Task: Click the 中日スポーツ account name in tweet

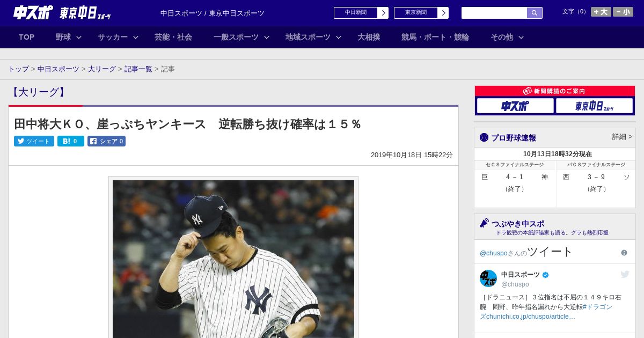Action: click(x=521, y=275)
